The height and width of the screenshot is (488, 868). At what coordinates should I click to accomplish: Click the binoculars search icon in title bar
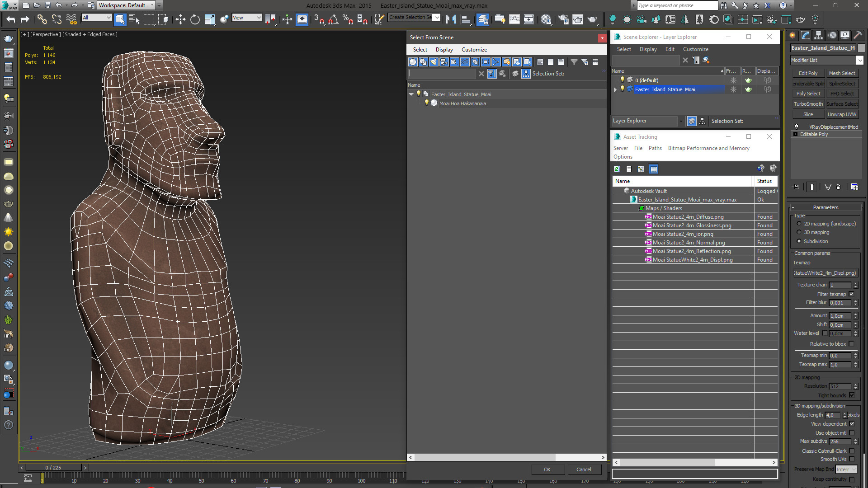coord(724,5)
